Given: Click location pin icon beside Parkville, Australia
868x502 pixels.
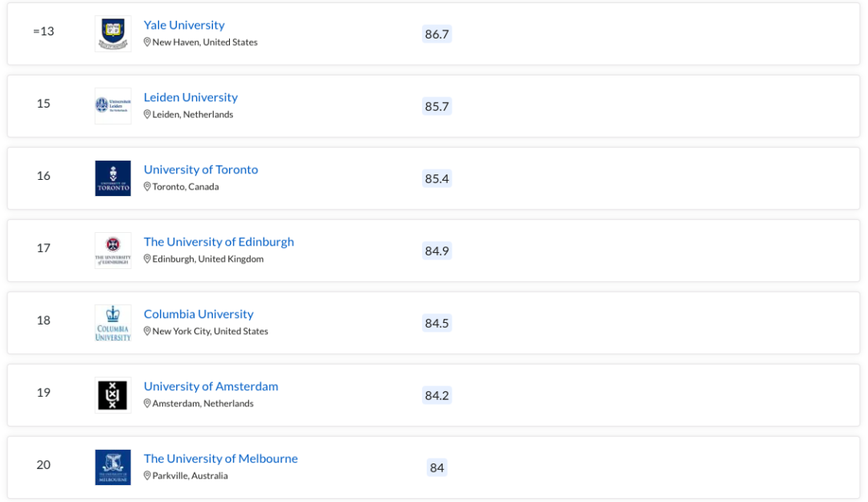Looking at the screenshot, I should (147, 475).
